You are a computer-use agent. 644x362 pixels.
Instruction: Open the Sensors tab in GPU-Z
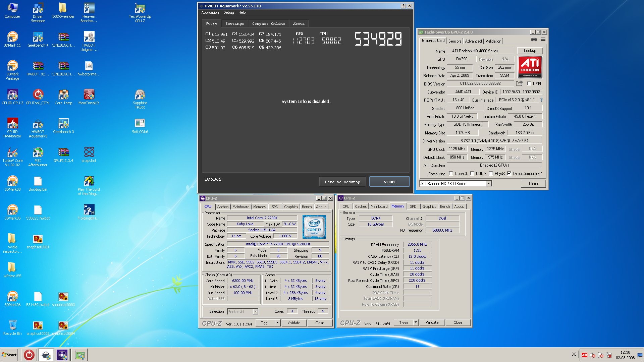(x=455, y=41)
